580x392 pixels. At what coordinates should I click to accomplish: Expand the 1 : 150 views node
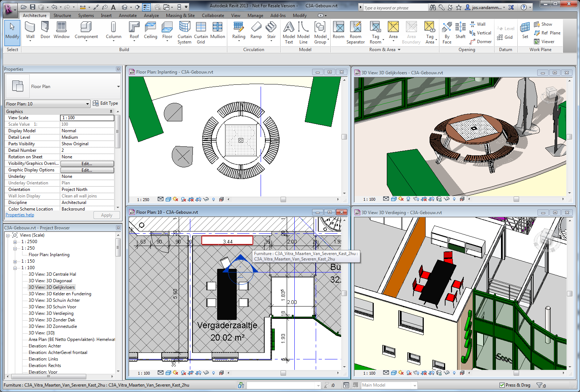tap(15, 261)
